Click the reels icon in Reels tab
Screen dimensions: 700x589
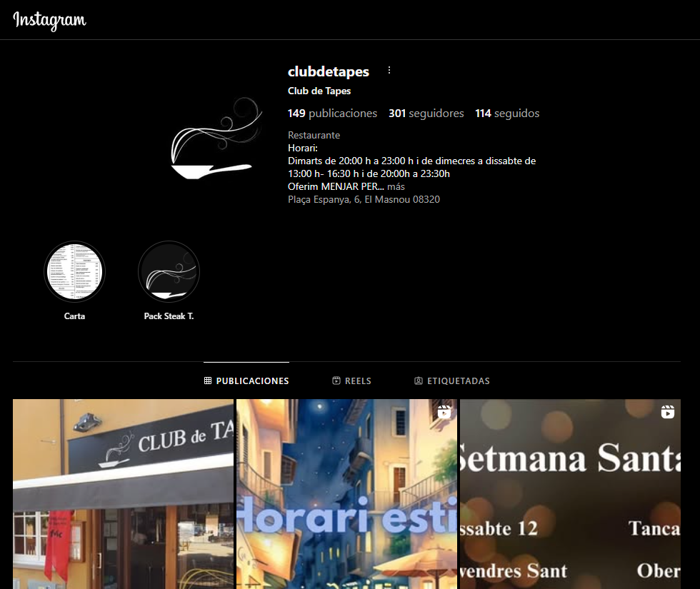pos(336,381)
